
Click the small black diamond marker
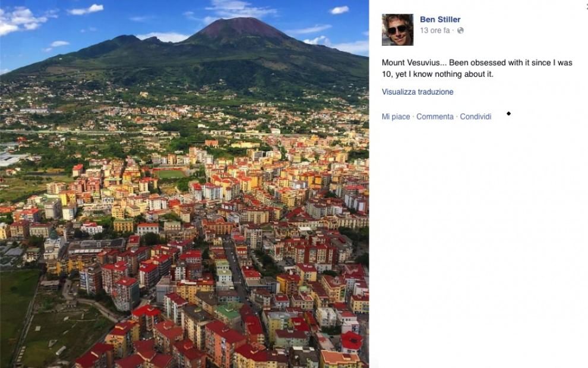pyautogui.click(x=508, y=113)
